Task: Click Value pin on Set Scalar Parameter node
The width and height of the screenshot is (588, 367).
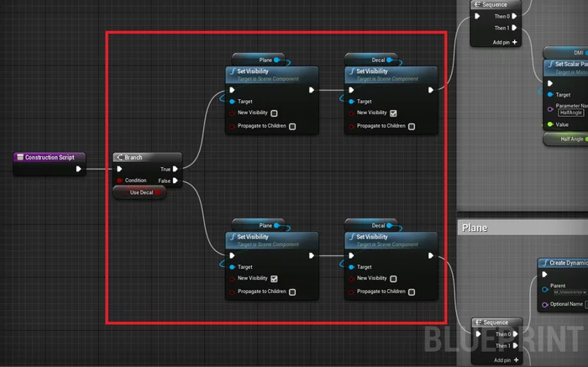Action: pyautogui.click(x=550, y=124)
